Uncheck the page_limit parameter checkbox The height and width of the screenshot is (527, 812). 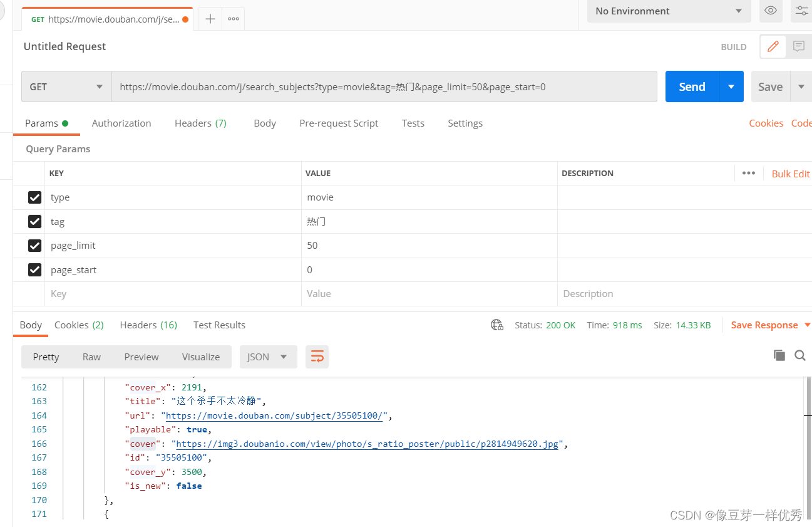[35, 246]
